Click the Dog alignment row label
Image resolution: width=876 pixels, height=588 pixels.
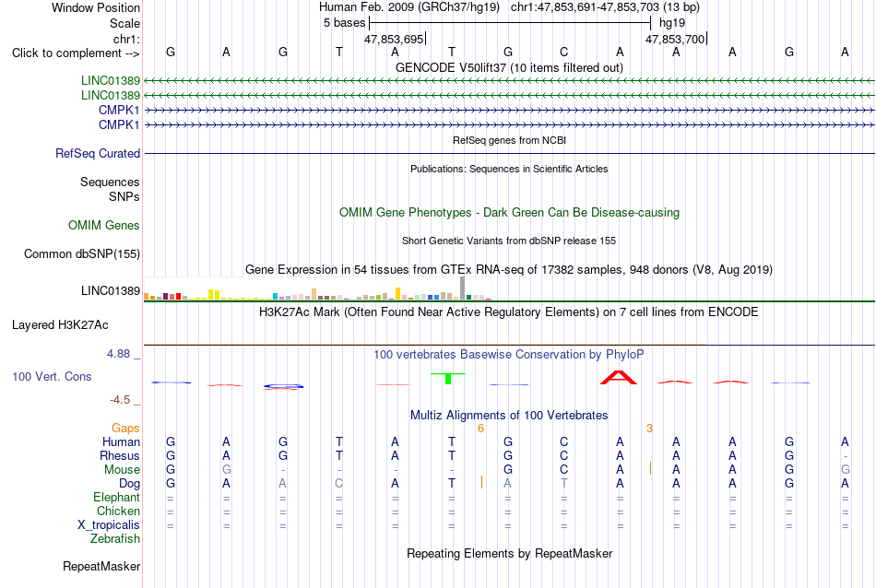[x=129, y=484]
